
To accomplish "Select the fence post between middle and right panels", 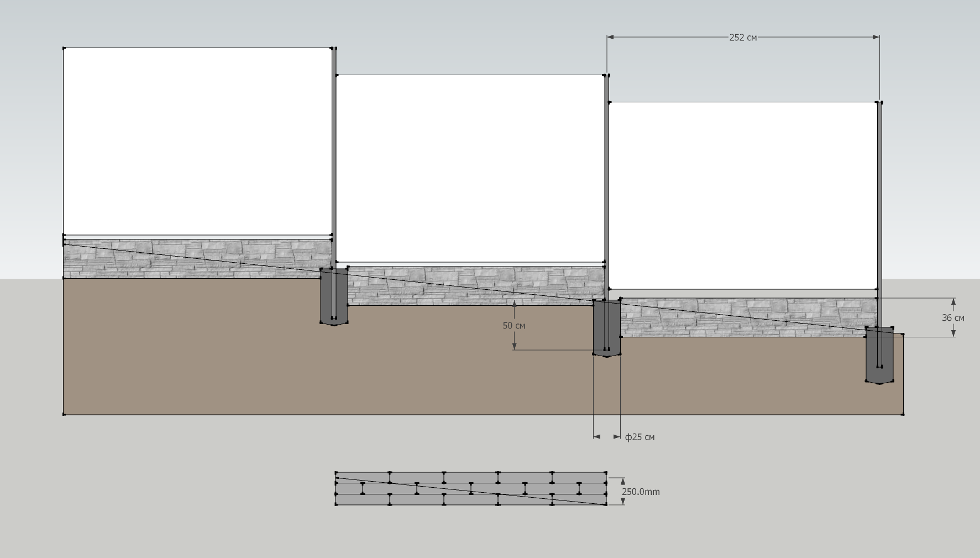I will pos(606,182).
